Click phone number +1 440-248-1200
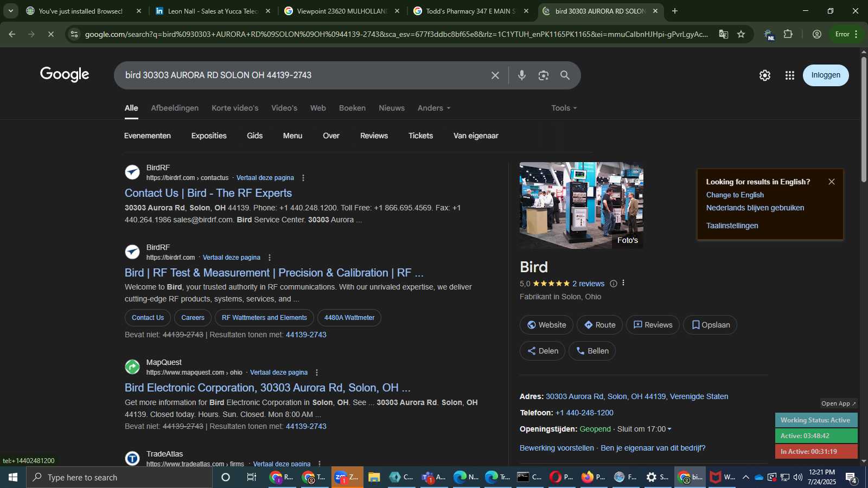This screenshot has width=868, height=488. click(x=584, y=413)
